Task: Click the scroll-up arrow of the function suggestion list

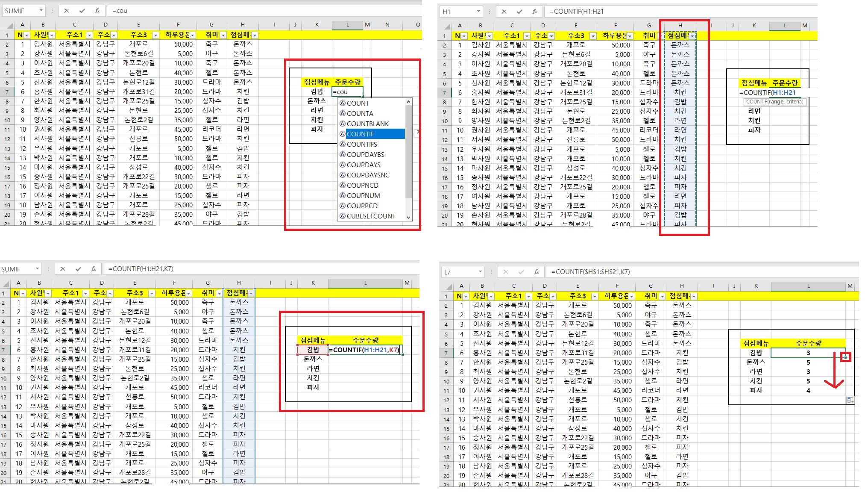Action: click(x=409, y=102)
